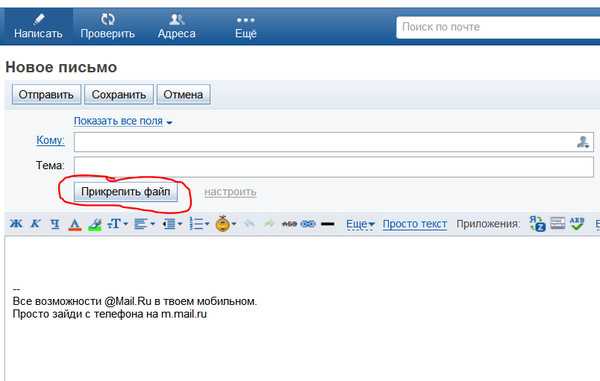The image size is (600, 381).
Task: Toggle underline Ч formatting
Action: pos(55,224)
